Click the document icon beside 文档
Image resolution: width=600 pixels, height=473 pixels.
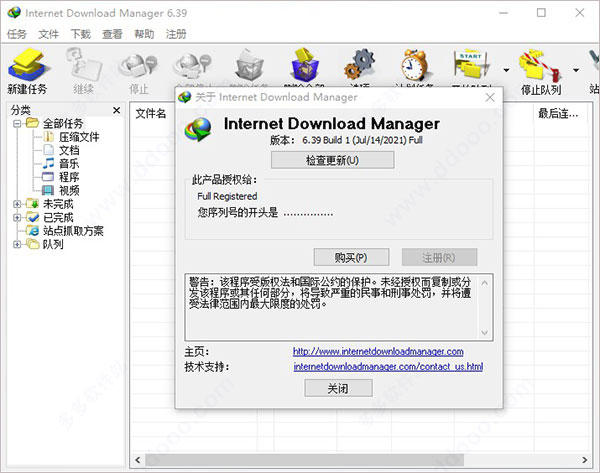point(48,150)
